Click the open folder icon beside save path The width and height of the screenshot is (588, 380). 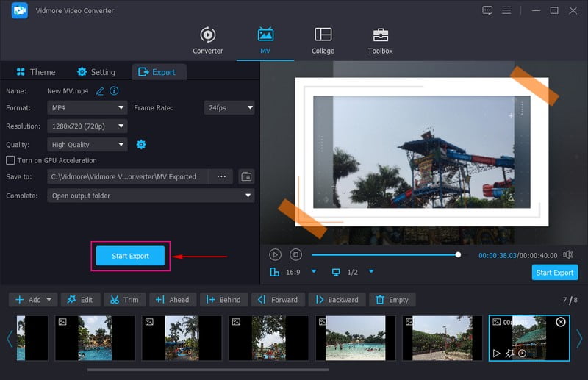click(246, 176)
